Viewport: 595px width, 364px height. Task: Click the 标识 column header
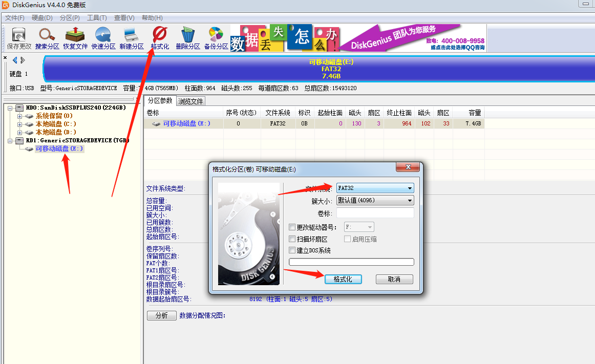(305, 113)
